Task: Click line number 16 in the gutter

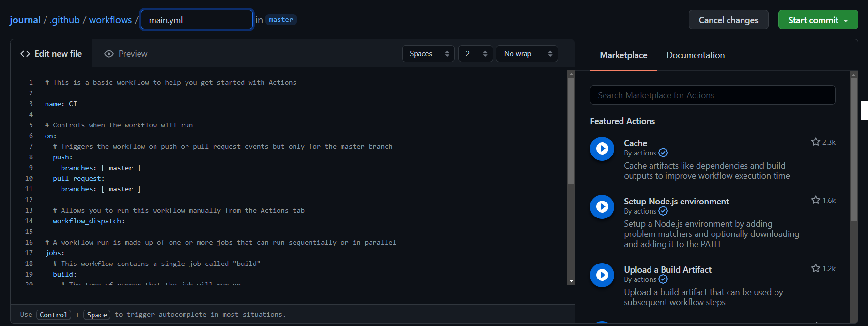Action: click(29, 242)
